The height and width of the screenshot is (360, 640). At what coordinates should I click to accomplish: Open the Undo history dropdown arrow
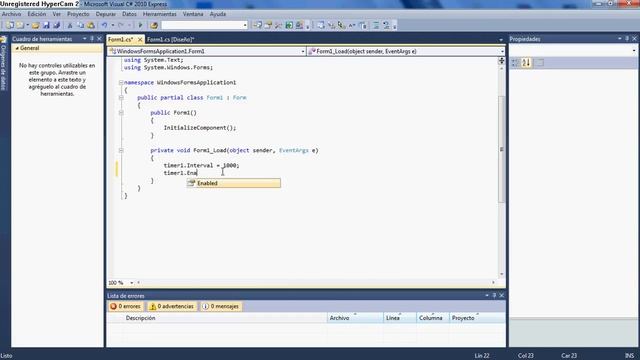point(113,25)
